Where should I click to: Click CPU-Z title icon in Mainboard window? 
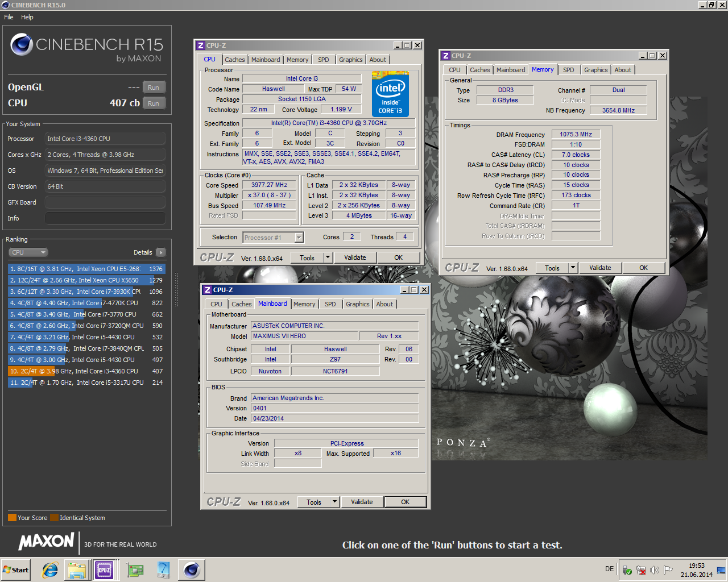coord(207,290)
